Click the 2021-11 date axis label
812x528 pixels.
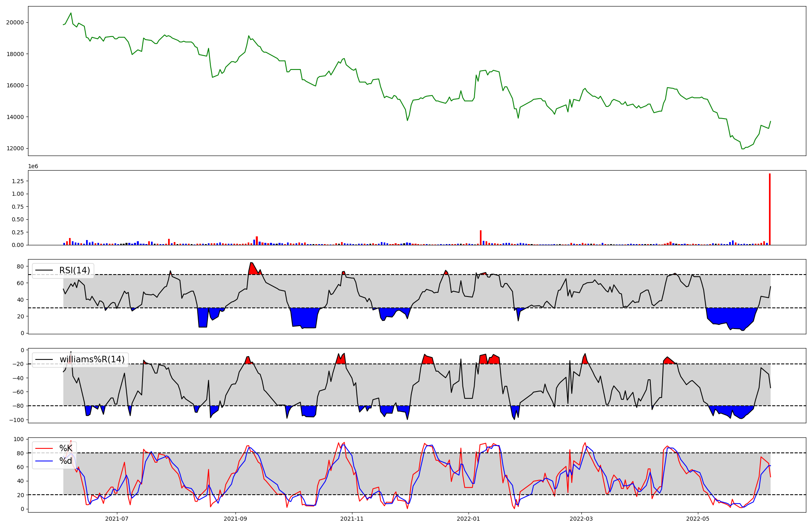coord(352,519)
